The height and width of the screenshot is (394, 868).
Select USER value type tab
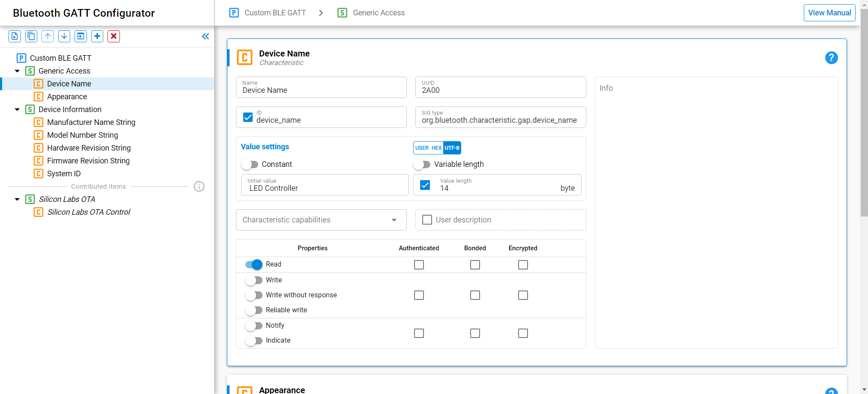click(422, 148)
